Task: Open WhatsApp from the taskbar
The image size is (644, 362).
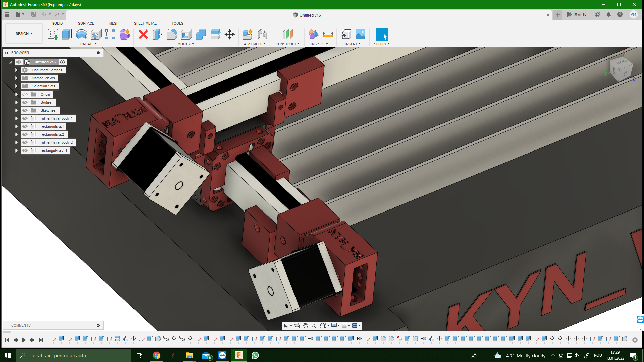Action: point(255,355)
